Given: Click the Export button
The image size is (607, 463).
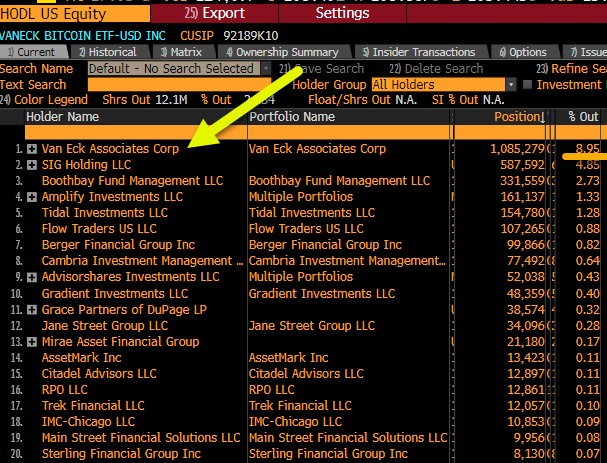Looking at the screenshot, I should (x=214, y=14).
